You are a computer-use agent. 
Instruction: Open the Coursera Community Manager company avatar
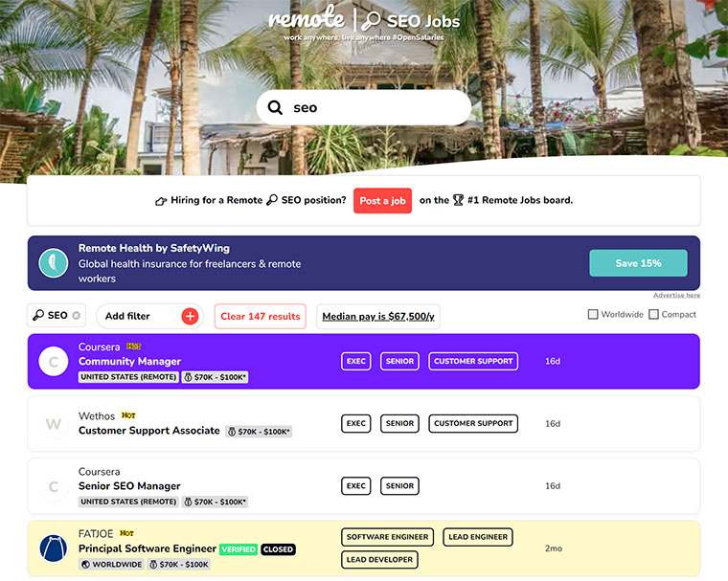[54, 362]
